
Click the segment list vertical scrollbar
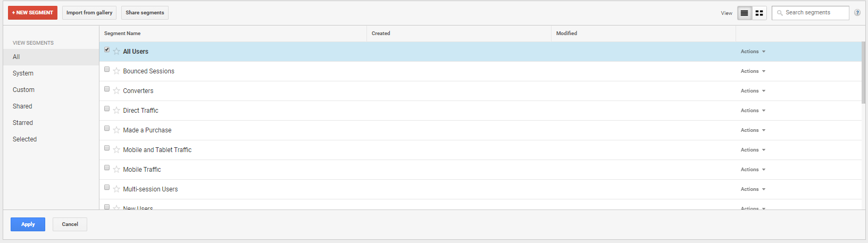click(863, 72)
